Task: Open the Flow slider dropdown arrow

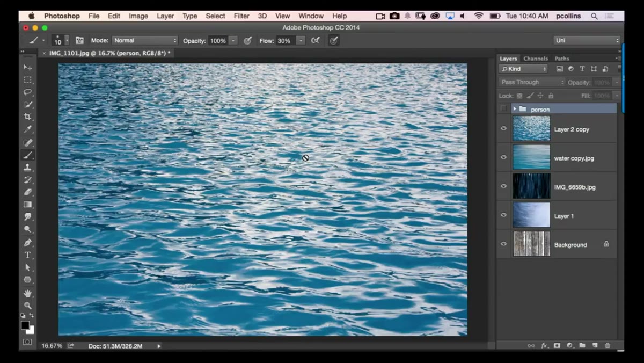Action: 301,40
